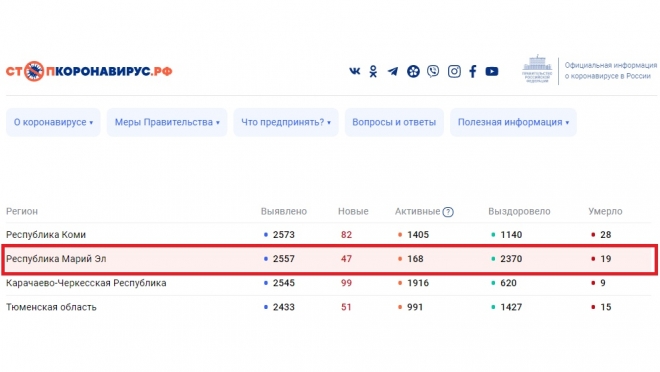Open the Telegram channel icon
The height and width of the screenshot is (372, 660).
[393, 71]
